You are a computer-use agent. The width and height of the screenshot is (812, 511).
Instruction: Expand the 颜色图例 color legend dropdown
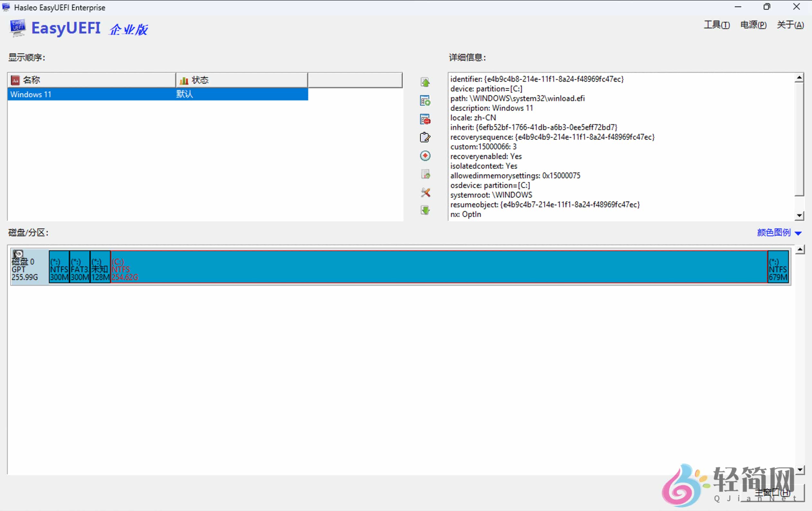779,232
